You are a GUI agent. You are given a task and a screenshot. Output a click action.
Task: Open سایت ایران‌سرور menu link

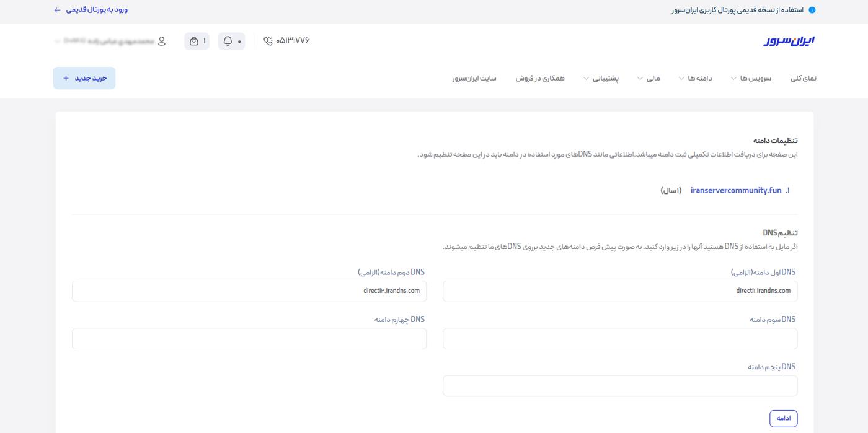click(x=474, y=79)
